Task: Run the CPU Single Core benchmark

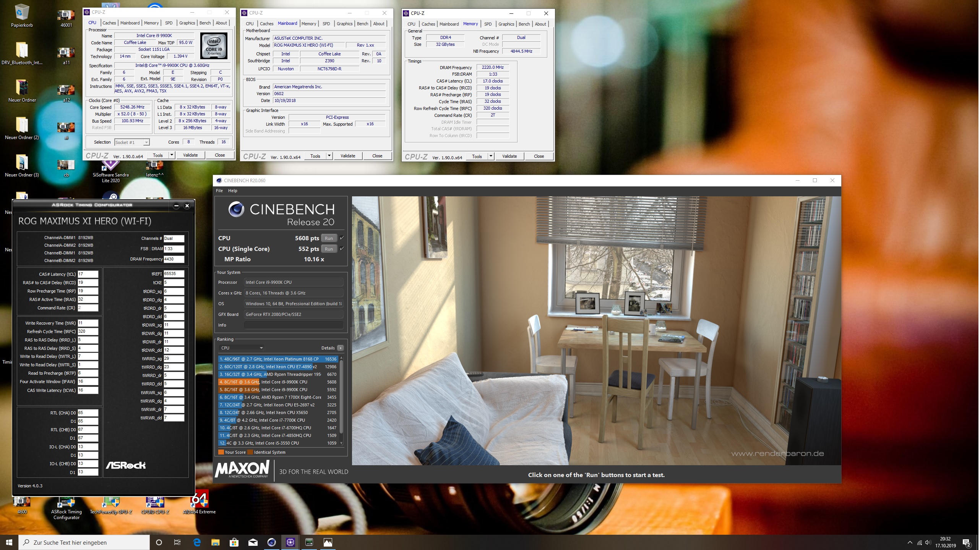Action: 329,249
